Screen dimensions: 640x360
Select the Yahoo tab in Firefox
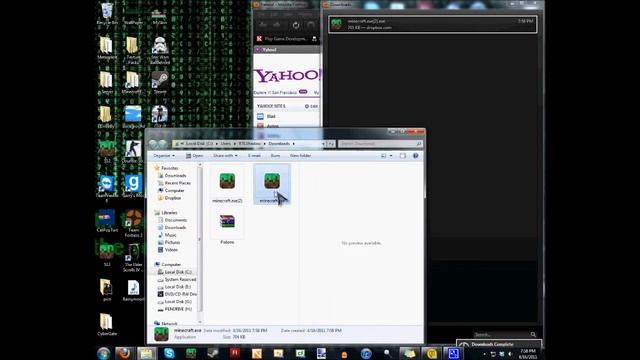pos(287,50)
